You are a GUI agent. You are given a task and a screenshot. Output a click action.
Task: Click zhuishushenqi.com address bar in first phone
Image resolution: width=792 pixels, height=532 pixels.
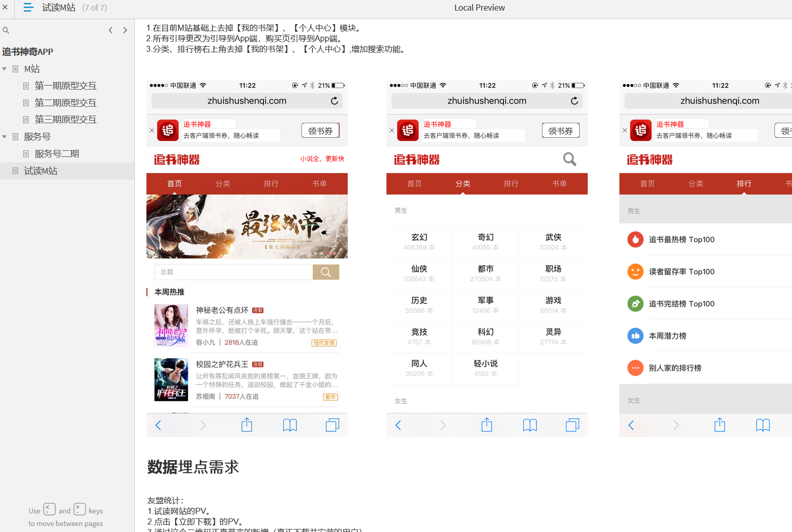[247, 101]
